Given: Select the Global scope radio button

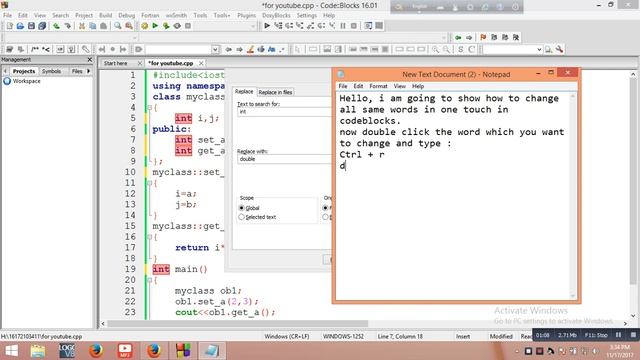Looking at the screenshot, I should 241,208.
